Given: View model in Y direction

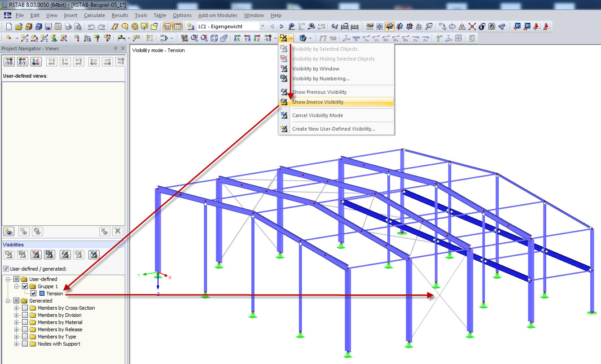Looking at the screenshot, I should [x=247, y=38].
